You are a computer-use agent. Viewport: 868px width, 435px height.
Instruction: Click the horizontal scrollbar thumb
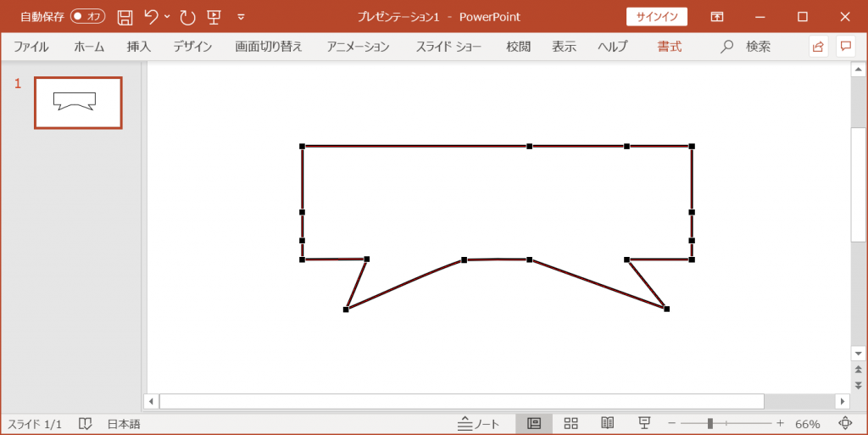coord(462,401)
